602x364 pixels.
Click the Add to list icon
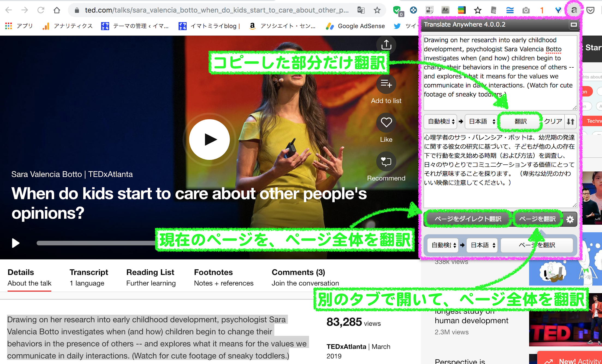click(386, 84)
